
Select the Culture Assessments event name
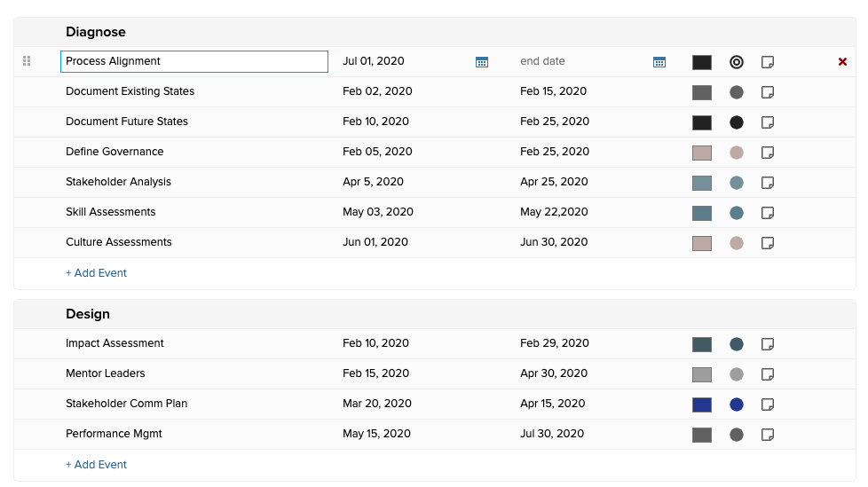pos(119,242)
